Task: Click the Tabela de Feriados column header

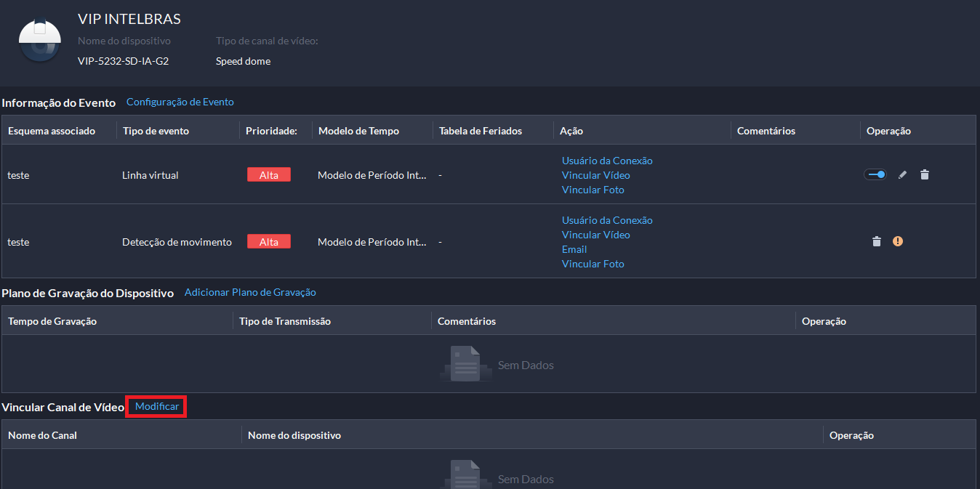Action: coord(481,131)
